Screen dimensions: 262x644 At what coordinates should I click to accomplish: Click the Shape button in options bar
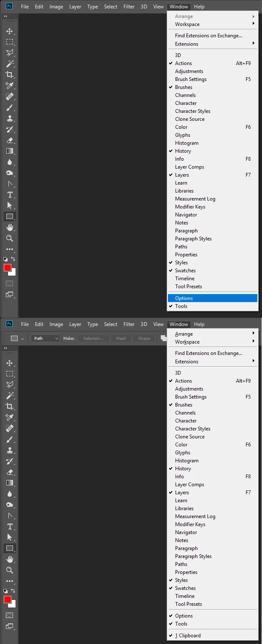pyautogui.click(x=144, y=339)
